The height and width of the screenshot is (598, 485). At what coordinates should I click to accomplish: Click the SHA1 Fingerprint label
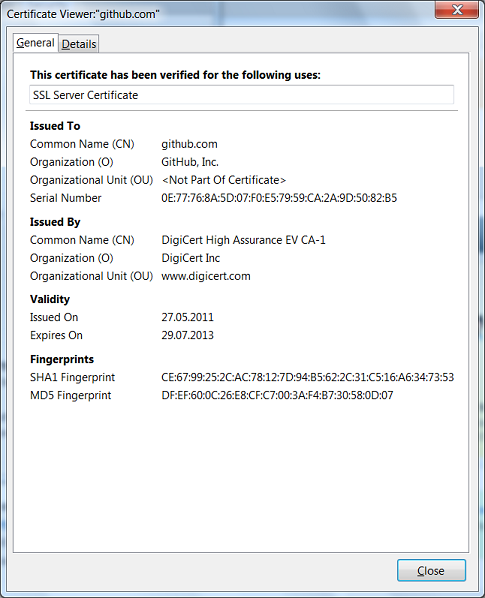pyautogui.click(x=72, y=377)
